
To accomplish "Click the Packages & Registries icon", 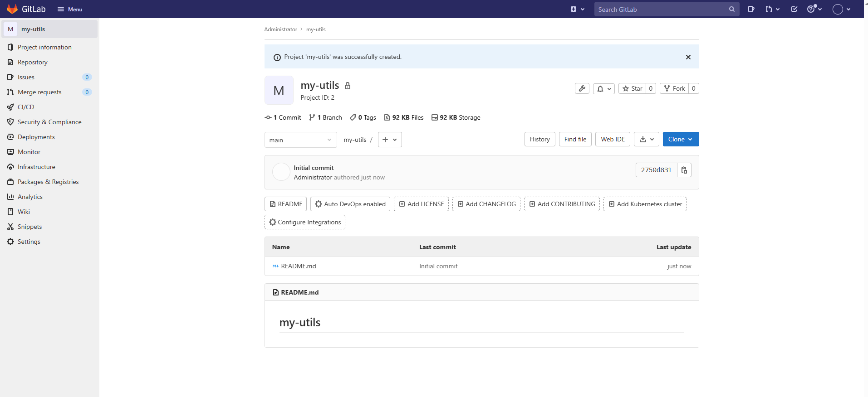I will [x=10, y=182].
